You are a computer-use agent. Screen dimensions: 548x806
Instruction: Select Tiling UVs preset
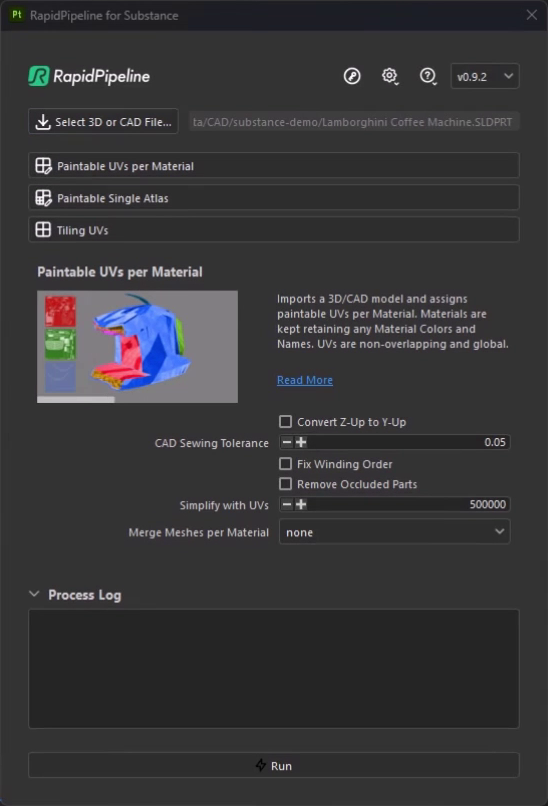pyautogui.click(x=273, y=230)
